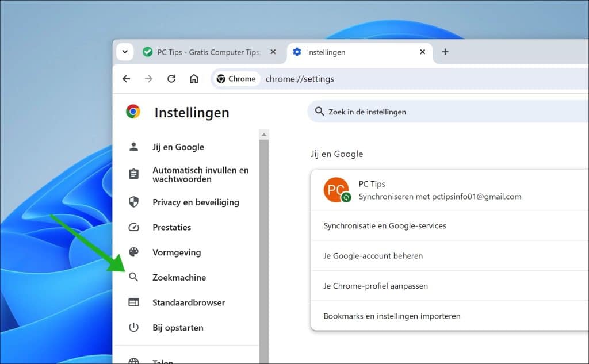Click the forward navigation arrow

pyautogui.click(x=149, y=79)
